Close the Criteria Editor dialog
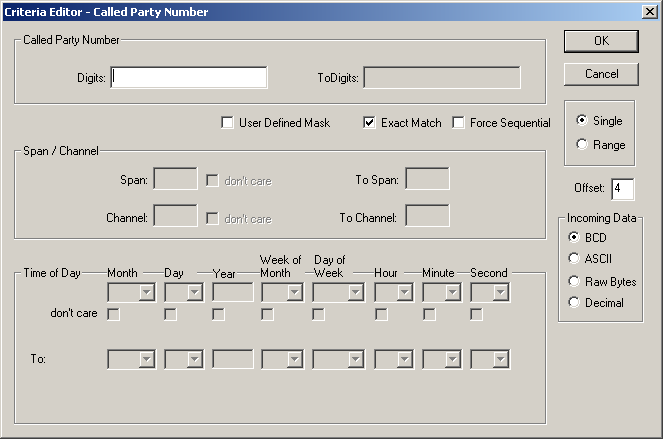This screenshot has height=439, width=663. 648,11
